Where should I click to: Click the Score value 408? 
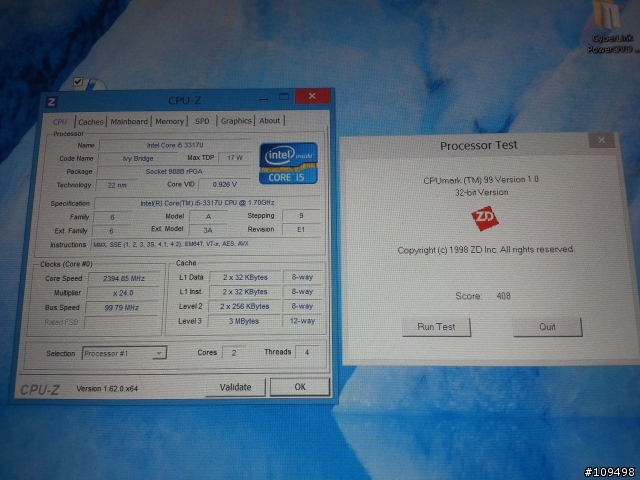(503, 296)
